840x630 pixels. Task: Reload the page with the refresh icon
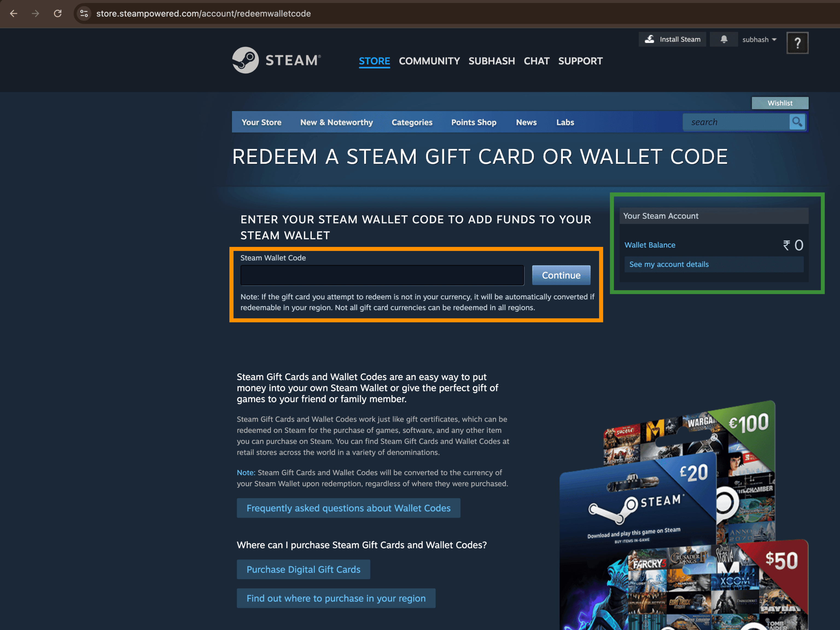pos(58,14)
